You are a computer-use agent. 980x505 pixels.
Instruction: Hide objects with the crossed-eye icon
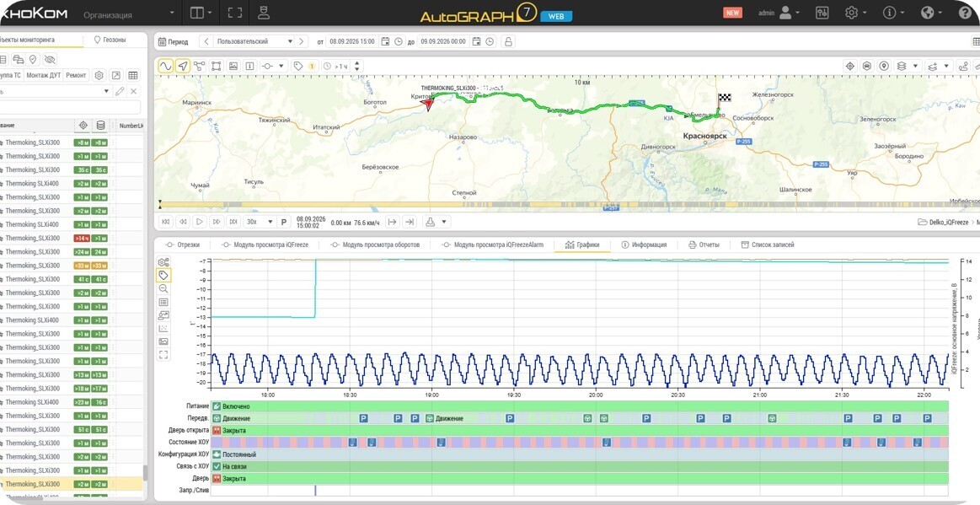pos(50,59)
